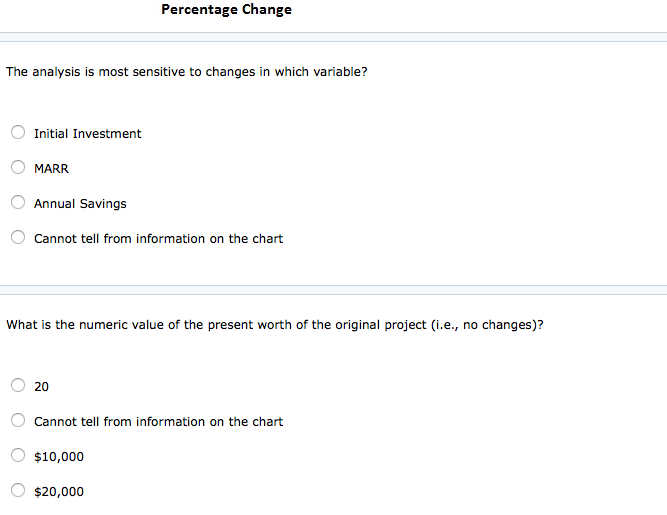The height and width of the screenshot is (515, 667).
Task: Select the Initial Investment radio button
Action: (18, 132)
